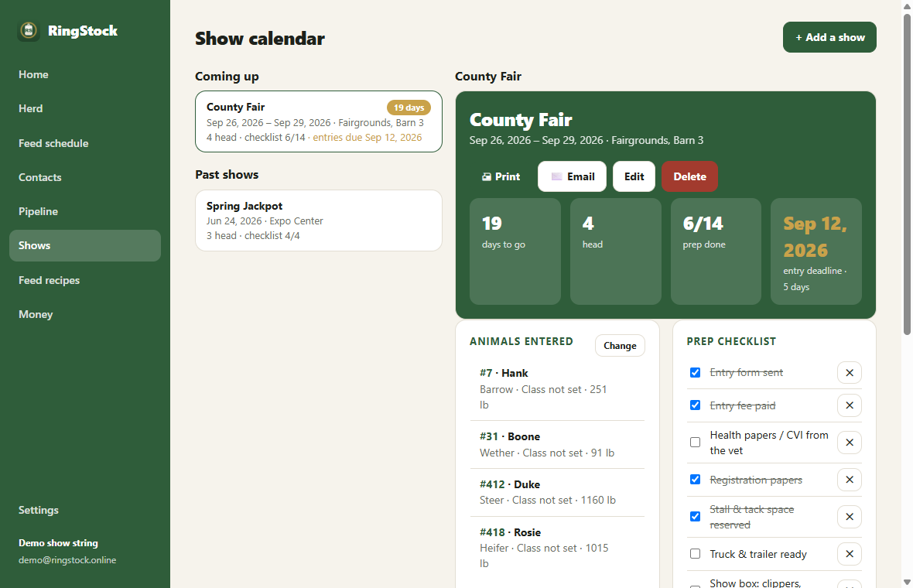The width and height of the screenshot is (913, 588).
Task: Change the animals entered list
Action: 620,346
